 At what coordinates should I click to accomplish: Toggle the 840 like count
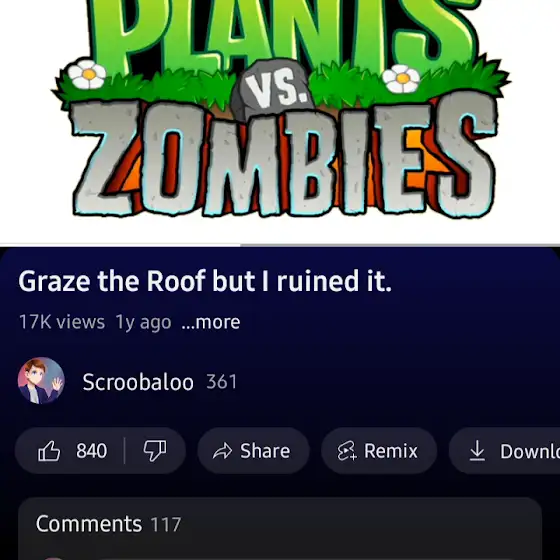91,451
